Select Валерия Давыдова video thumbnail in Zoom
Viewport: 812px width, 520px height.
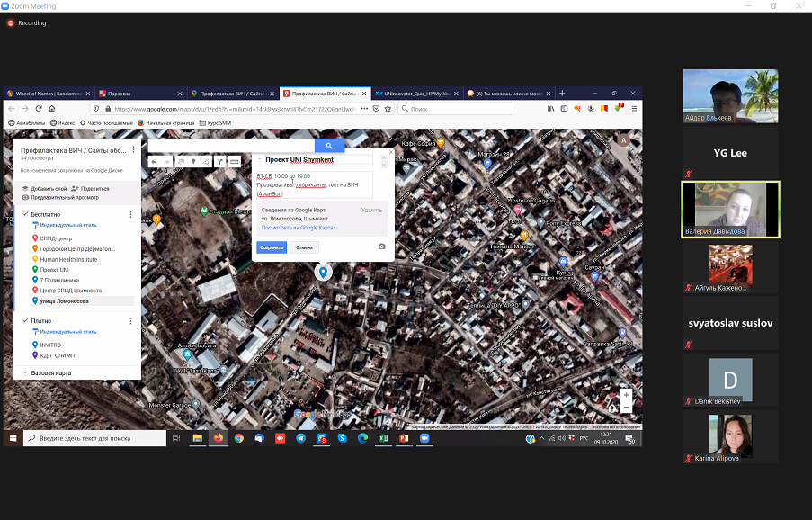(x=730, y=210)
